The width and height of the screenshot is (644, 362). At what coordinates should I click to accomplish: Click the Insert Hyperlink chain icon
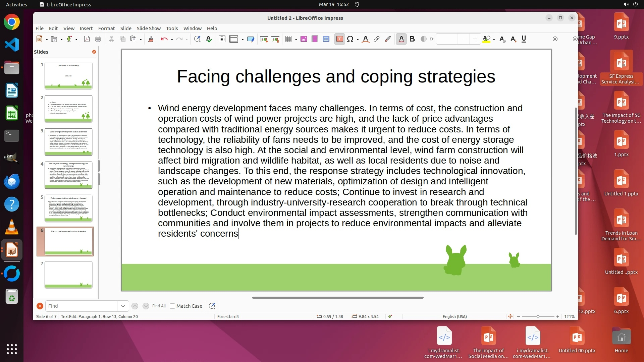377,39
